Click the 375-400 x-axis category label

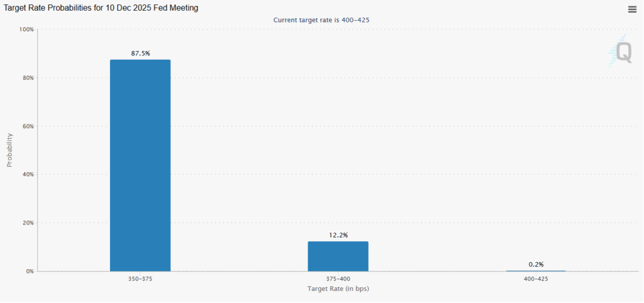(338, 278)
